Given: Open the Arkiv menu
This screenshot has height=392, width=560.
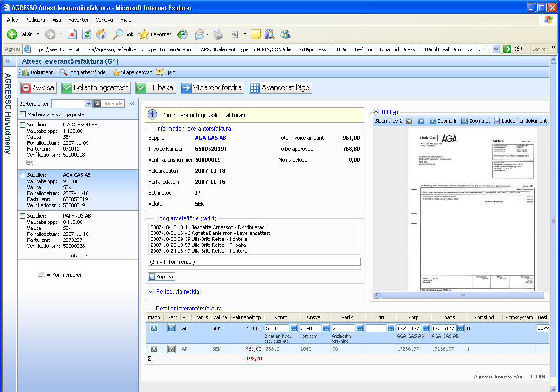Looking at the screenshot, I should (x=12, y=20).
